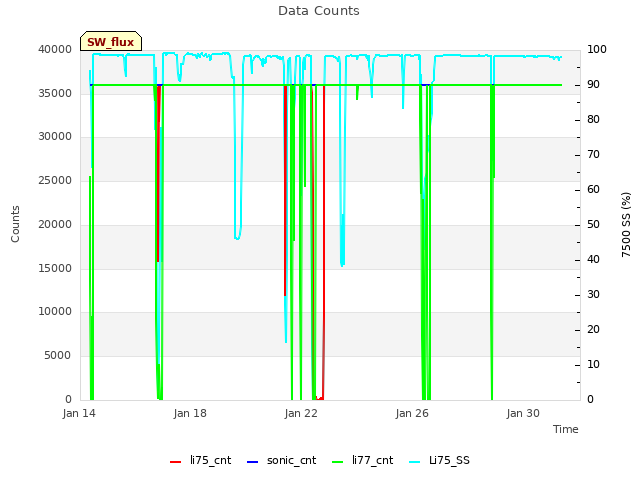The height and width of the screenshot is (480, 640).
Task: Click the 90 right axis tick label
Action: click(x=593, y=84)
